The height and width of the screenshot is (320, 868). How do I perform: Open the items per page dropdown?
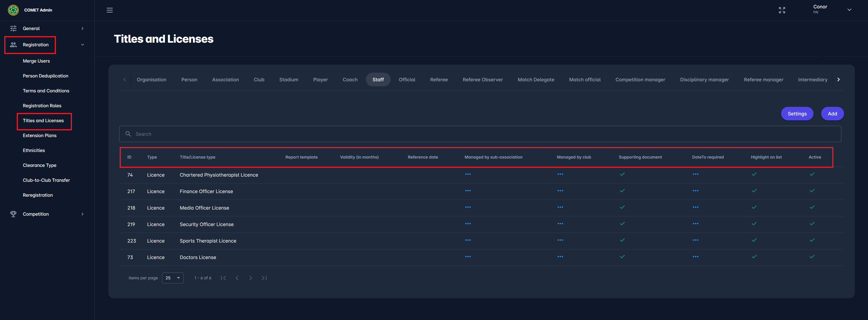tap(173, 278)
